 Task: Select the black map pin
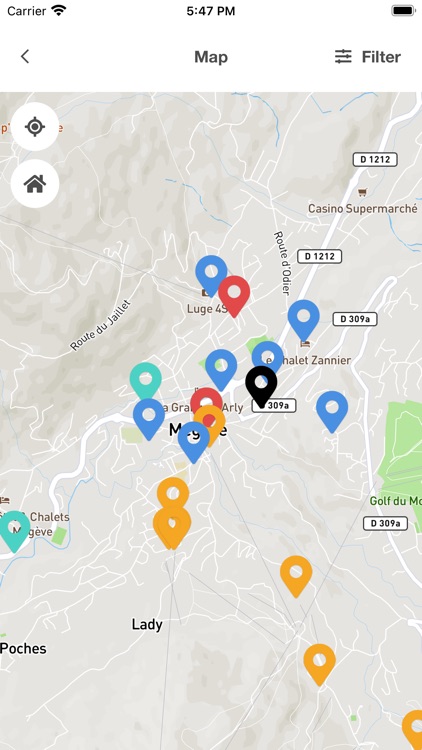pyautogui.click(x=261, y=386)
